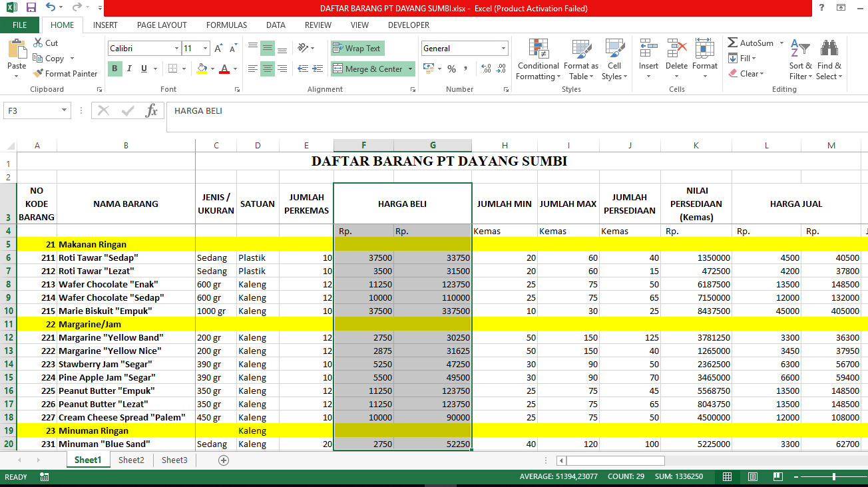Image resolution: width=868 pixels, height=487 pixels.
Task: Toggle Wrap Text for the selection
Action: [x=357, y=48]
